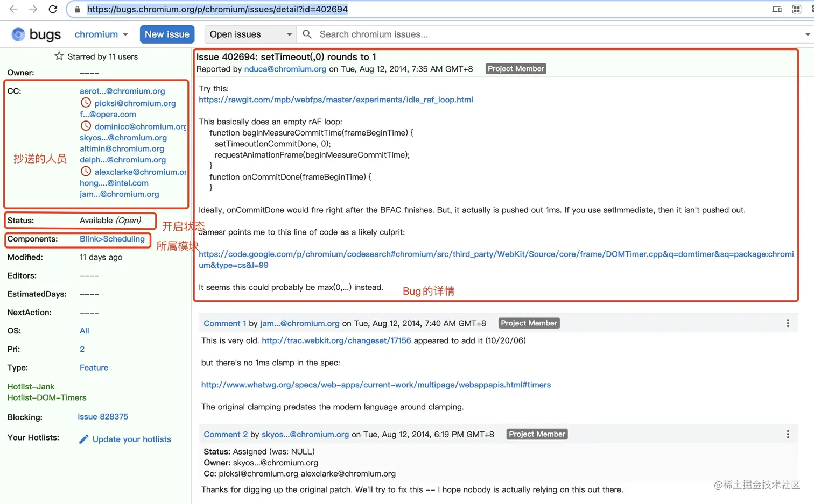Image resolution: width=814 pixels, height=504 pixels.
Task: Click the bugs logo icon
Action: point(18,34)
